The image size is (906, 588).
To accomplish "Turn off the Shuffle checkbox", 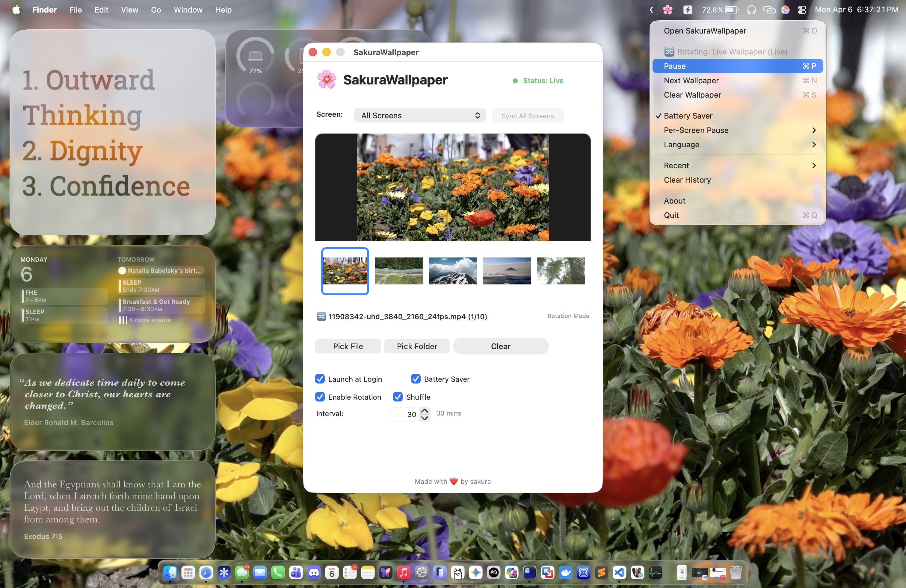I will [398, 397].
